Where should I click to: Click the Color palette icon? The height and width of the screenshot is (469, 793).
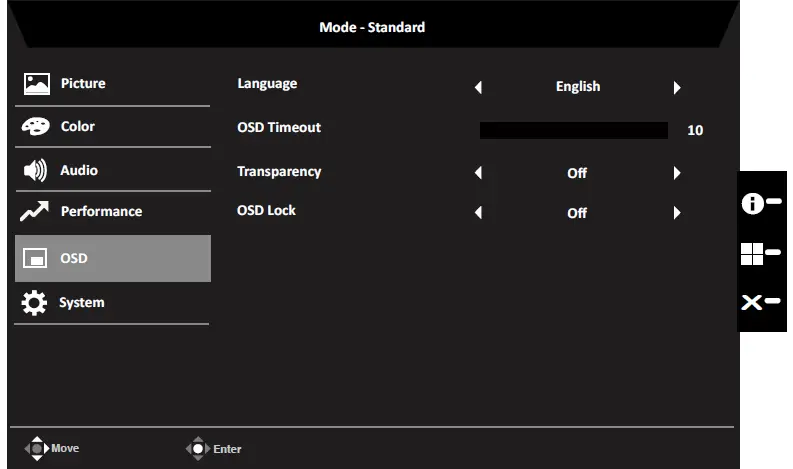click(36, 127)
